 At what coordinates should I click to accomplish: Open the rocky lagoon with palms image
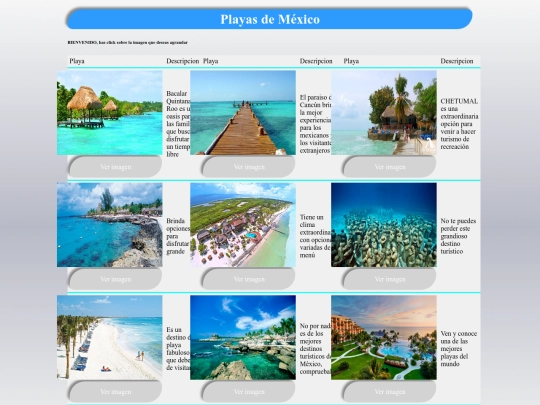tap(243, 338)
